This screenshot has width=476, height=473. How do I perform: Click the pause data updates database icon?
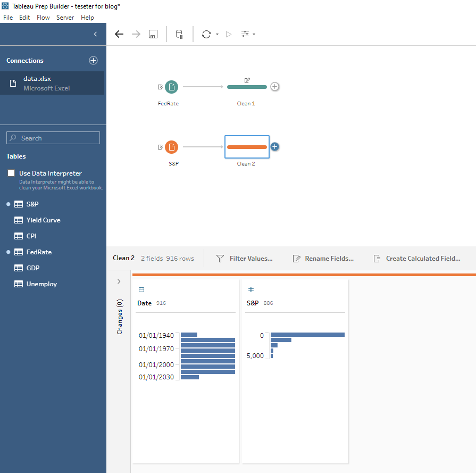(x=179, y=34)
